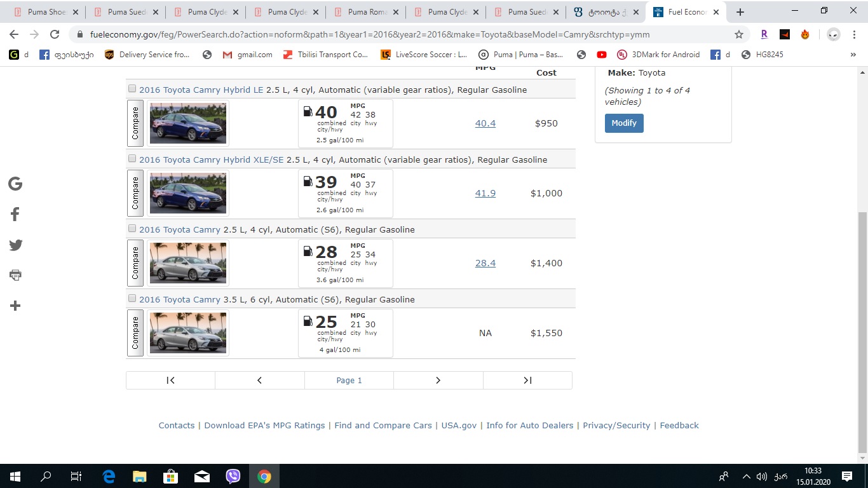Click the Google share icon in the left sidebar

pyautogui.click(x=15, y=184)
